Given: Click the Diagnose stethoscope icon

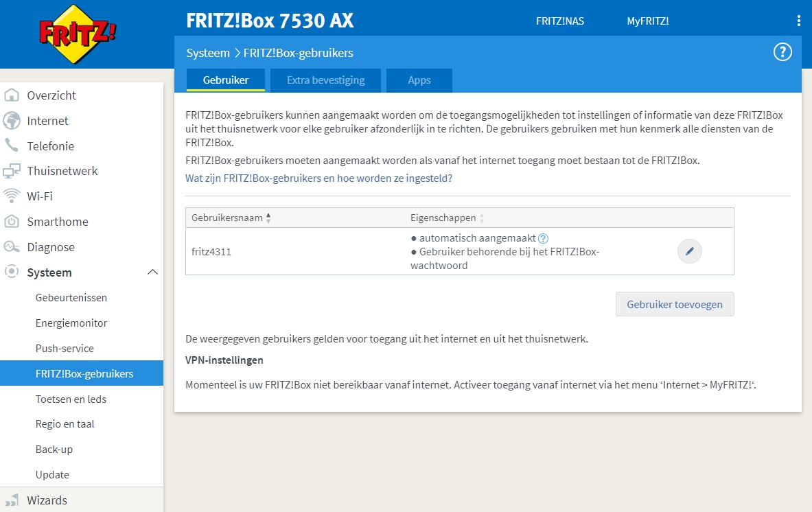Looking at the screenshot, I should pyautogui.click(x=14, y=246).
